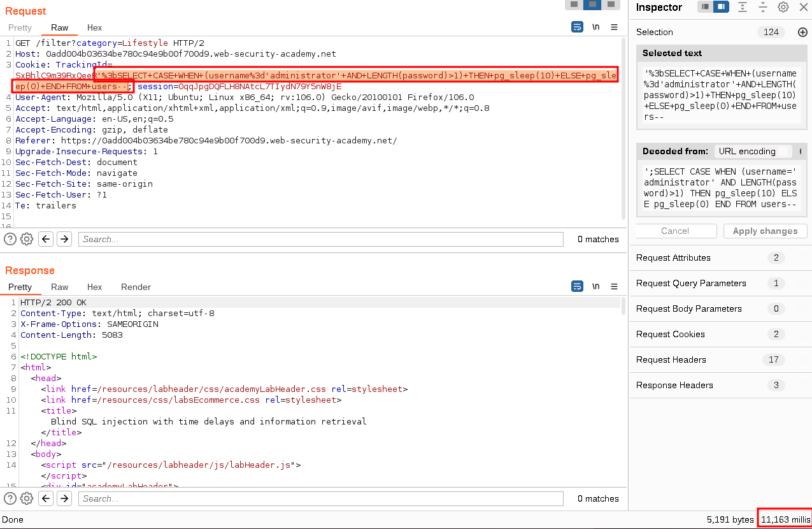The width and height of the screenshot is (812, 529).
Task: Click the 'Sec-Fetch-Site: same-origin' line
Action: click(x=84, y=184)
